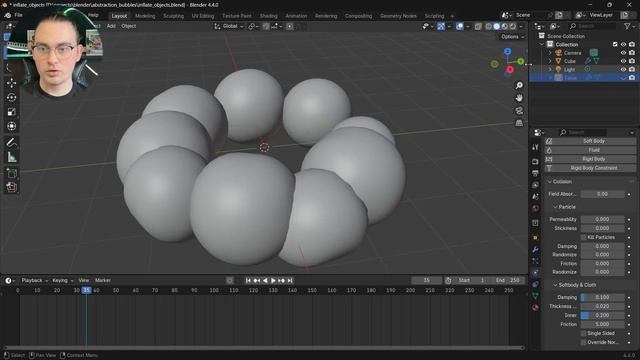Switch to the Geometry Nodes workspace tab
This screenshot has height=360, width=640.
pyautogui.click(x=398, y=16)
